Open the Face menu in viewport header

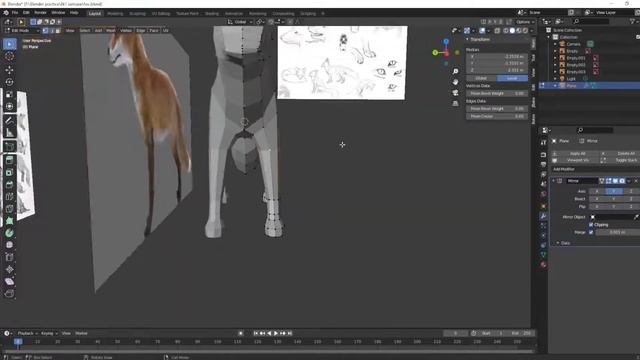153,31
